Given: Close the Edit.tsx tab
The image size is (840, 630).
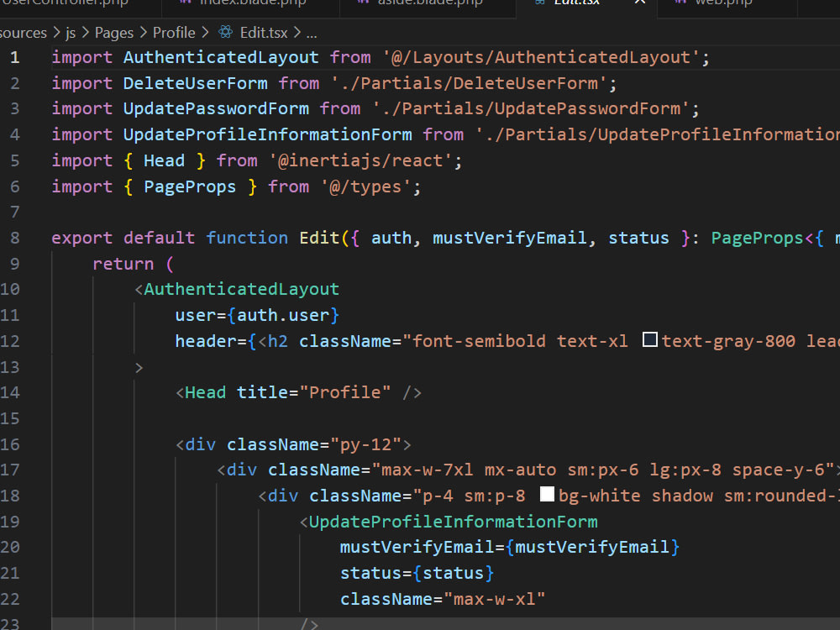Looking at the screenshot, I should (639, 3).
